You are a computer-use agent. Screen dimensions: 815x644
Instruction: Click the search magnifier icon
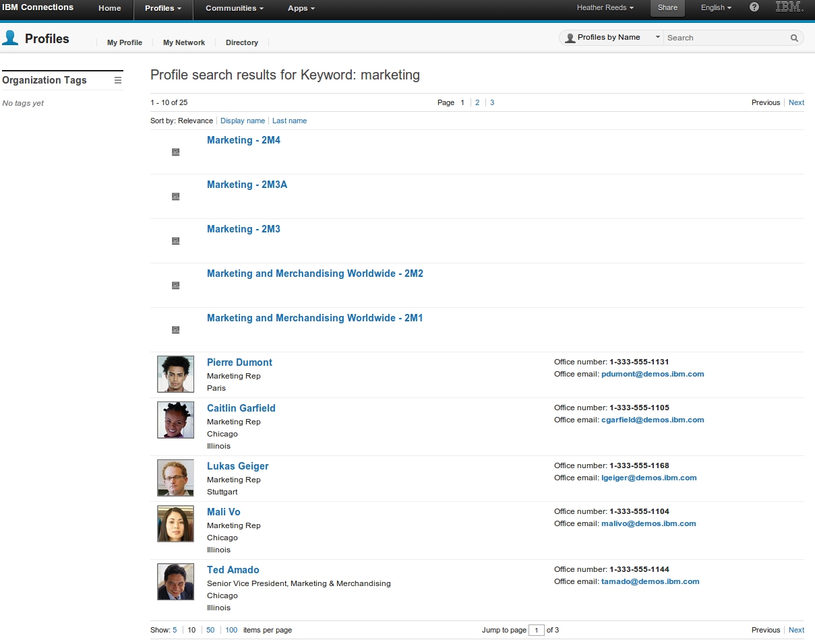click(793, 38)
